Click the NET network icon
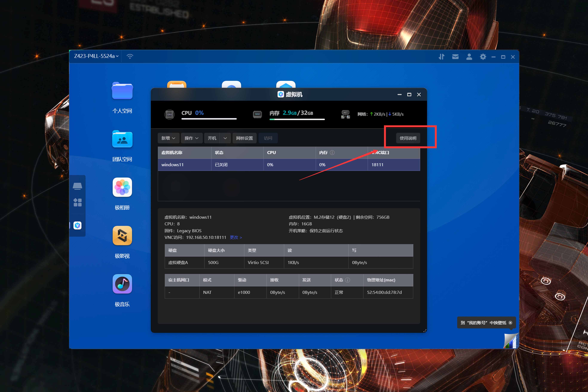Screen dimensions: 588x392 tap(346, 114)
